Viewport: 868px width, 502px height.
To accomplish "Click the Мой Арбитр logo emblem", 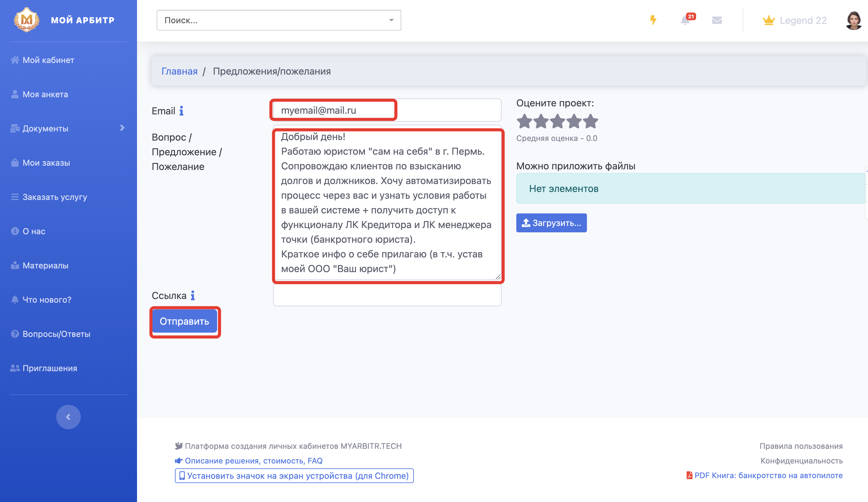I will pyautogui.click(x=27, y=20).
